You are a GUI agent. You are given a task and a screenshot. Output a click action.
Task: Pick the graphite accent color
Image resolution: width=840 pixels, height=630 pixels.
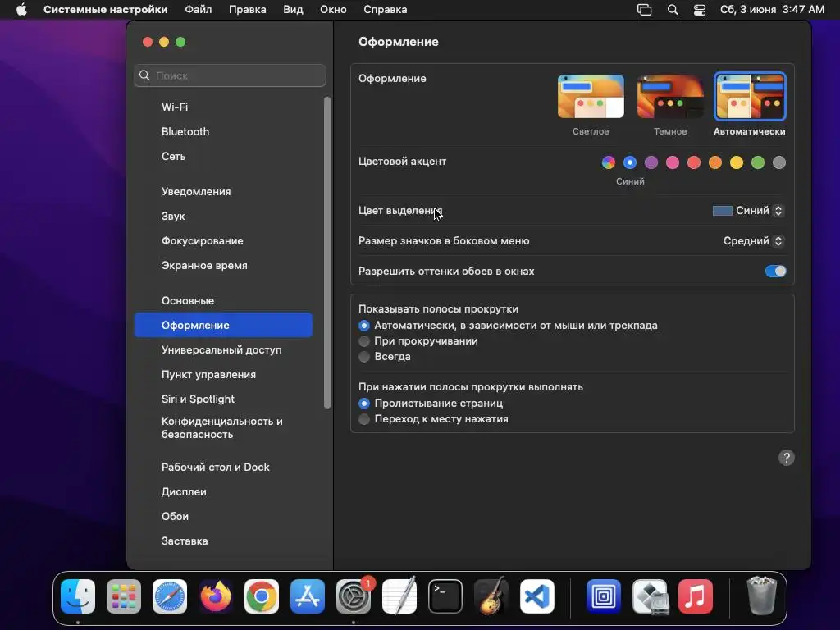[x=779, y=162]
